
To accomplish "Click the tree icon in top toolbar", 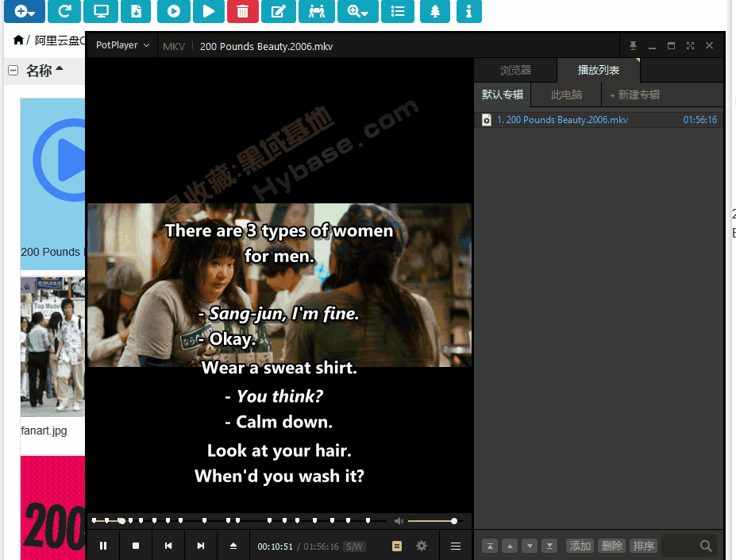I will 435,11.
